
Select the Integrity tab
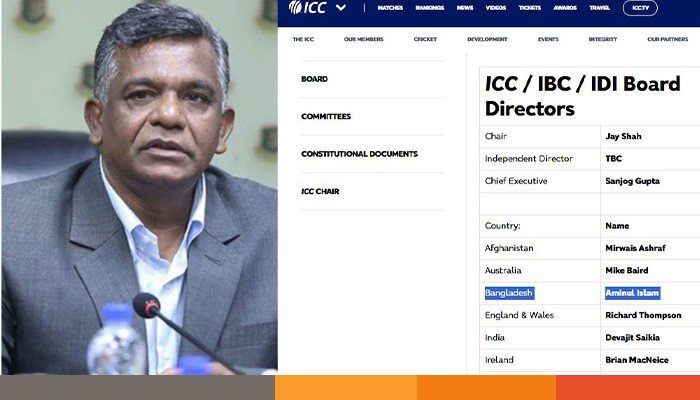click(x=603, y=39)
